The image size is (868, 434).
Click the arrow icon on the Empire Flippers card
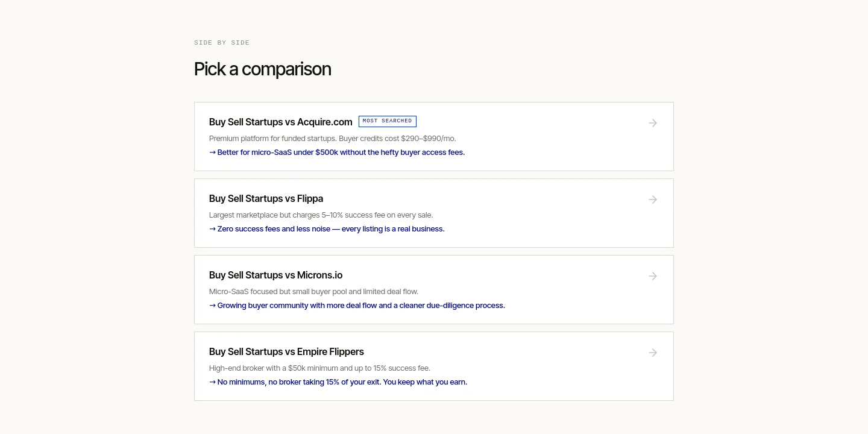pyautogui.click(x=653, y=353)
